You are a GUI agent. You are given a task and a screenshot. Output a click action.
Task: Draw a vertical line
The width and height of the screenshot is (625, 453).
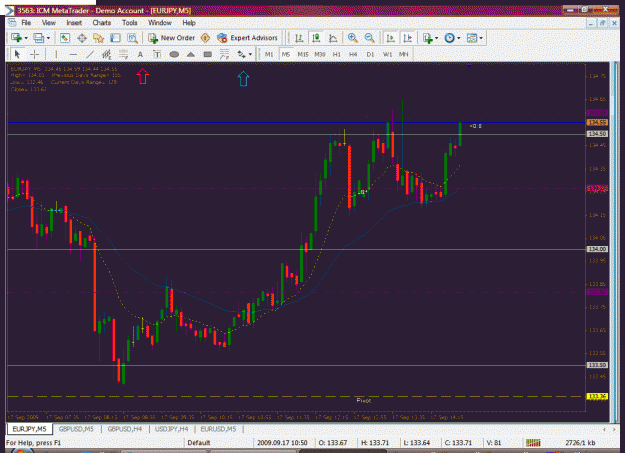tap(56, 54)
